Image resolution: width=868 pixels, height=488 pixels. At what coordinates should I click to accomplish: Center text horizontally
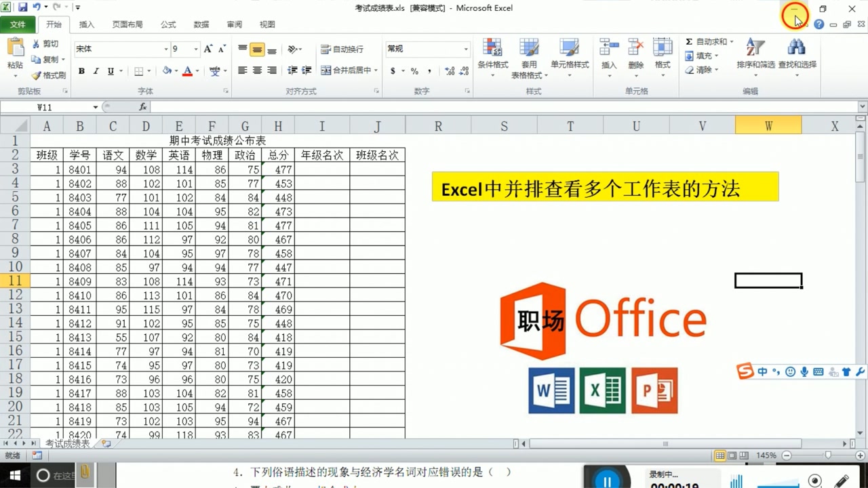[x=257, y=70]
